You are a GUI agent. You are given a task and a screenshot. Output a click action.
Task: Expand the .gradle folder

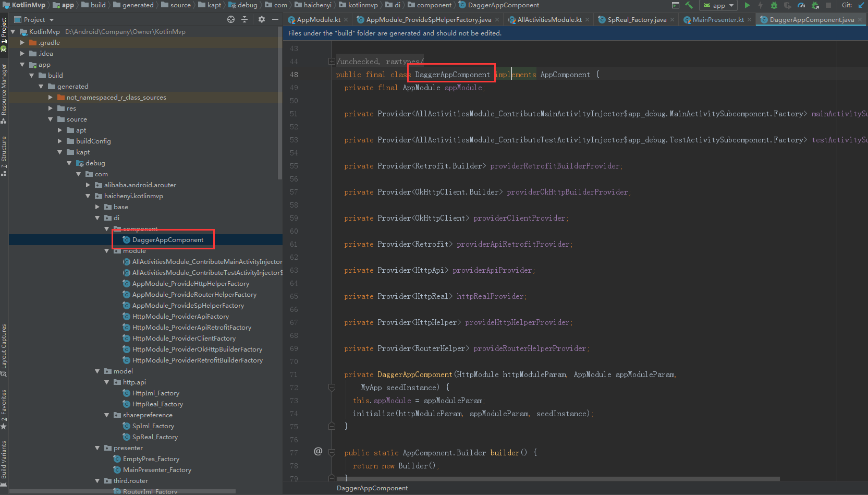(22, 43)
